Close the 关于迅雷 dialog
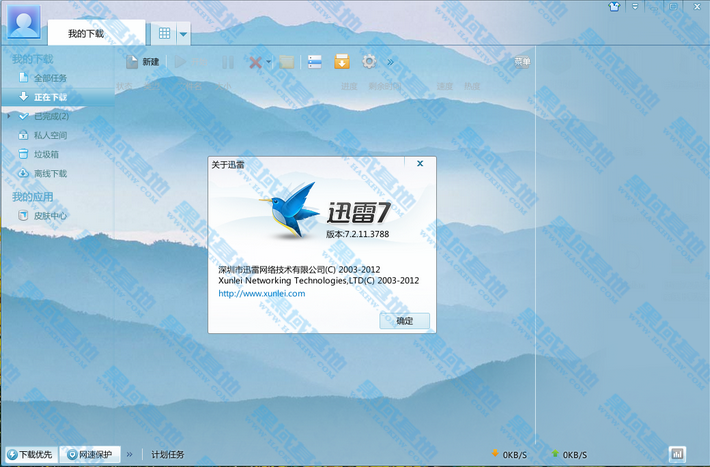The image size is (710, 467). click(420, 164)
